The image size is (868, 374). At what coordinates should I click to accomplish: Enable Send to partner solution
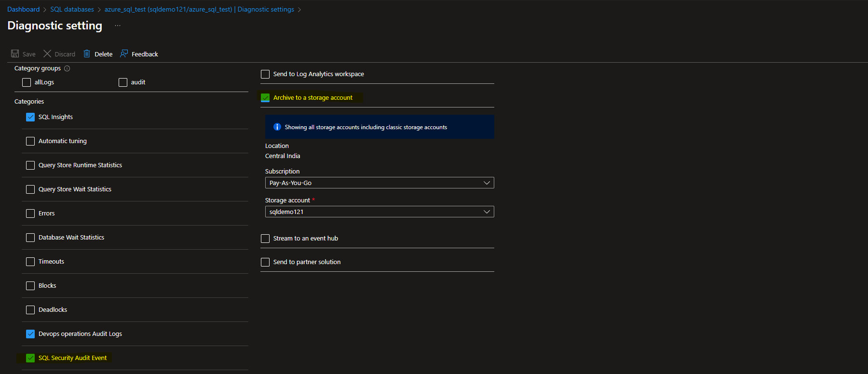click(265, 262)
